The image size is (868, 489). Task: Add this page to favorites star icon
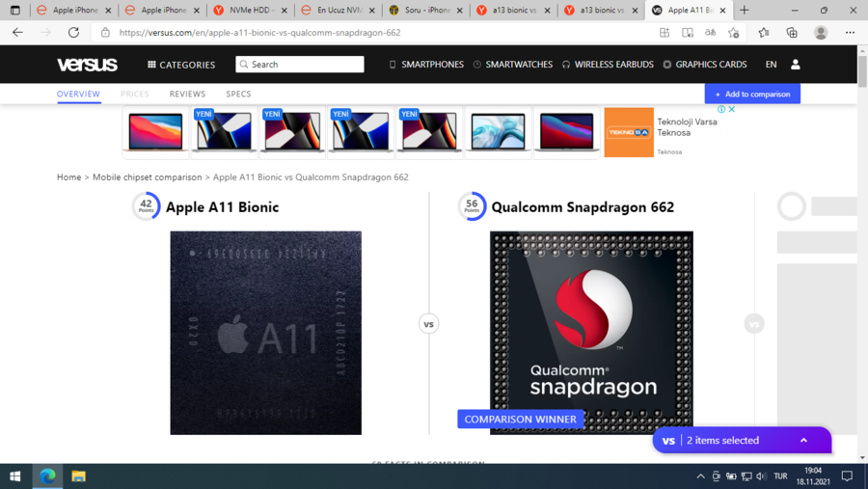click(x=734, y=33)
